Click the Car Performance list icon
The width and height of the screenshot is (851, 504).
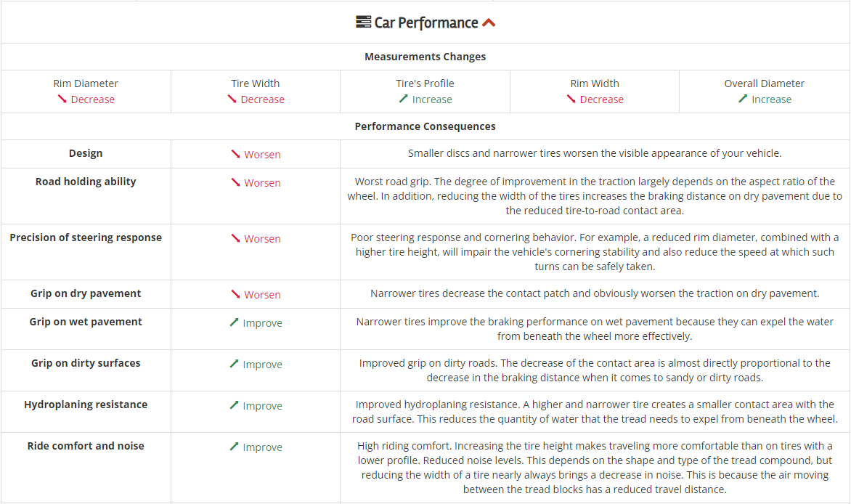(x=363, y=23)
